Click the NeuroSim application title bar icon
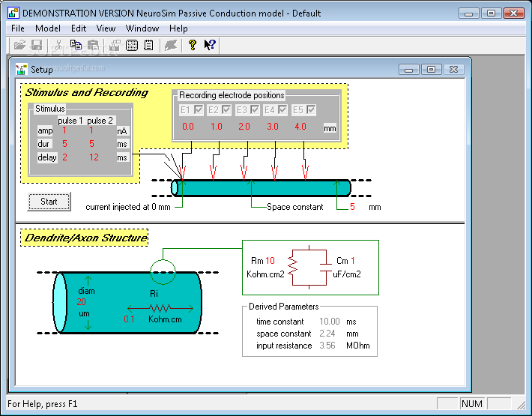Viewport: 532px width, 416px height. click(x=13, y=13)
